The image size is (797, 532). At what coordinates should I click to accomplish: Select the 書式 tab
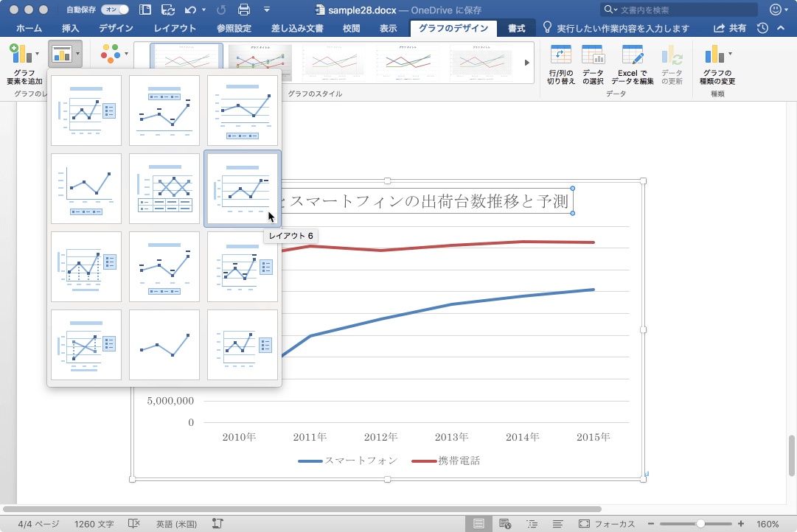(x=516, y=29)
